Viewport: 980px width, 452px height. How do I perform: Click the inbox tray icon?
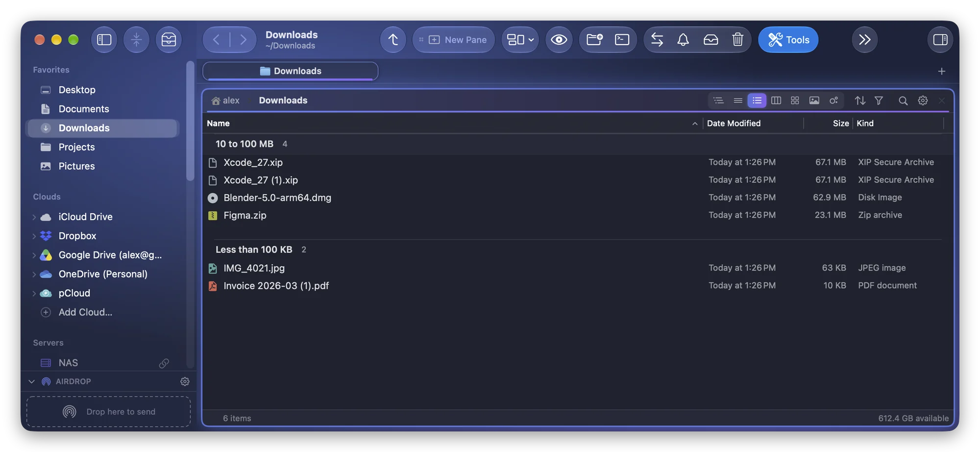pyautogui.click(x=710, y=40)
